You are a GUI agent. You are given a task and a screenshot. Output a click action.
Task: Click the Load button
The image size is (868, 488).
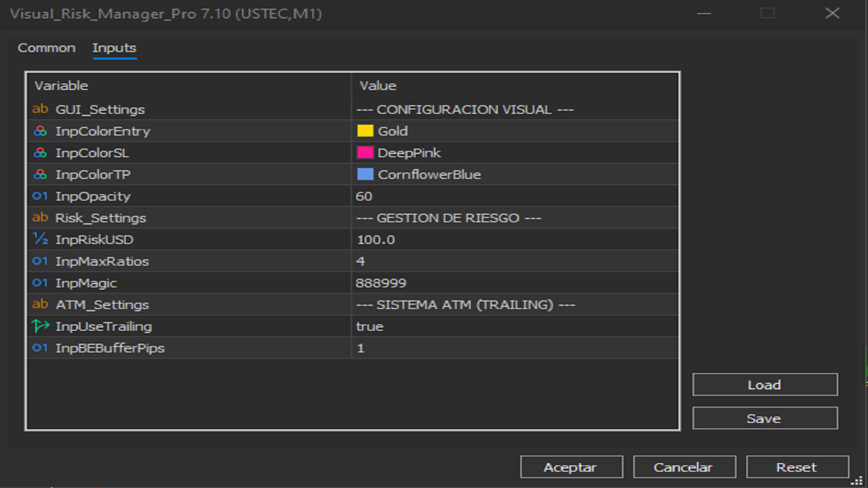click(764, 385)
